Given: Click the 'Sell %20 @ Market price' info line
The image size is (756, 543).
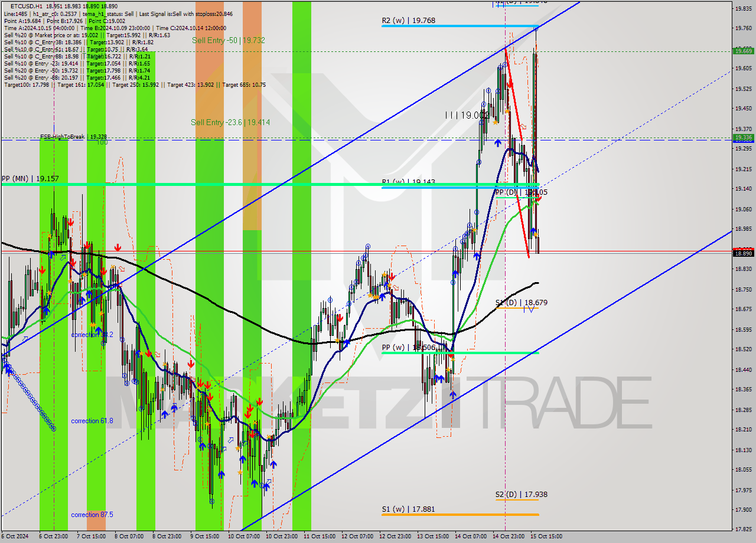Looking at the screenshot, I should pyautogui.click(x=87, y=35).
